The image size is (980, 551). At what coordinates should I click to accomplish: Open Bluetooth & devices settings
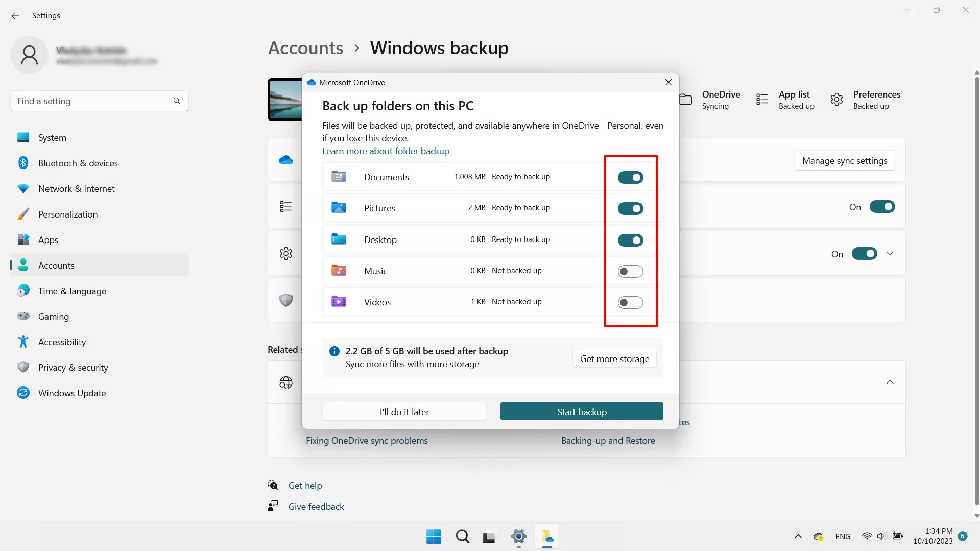coord(100,163)
